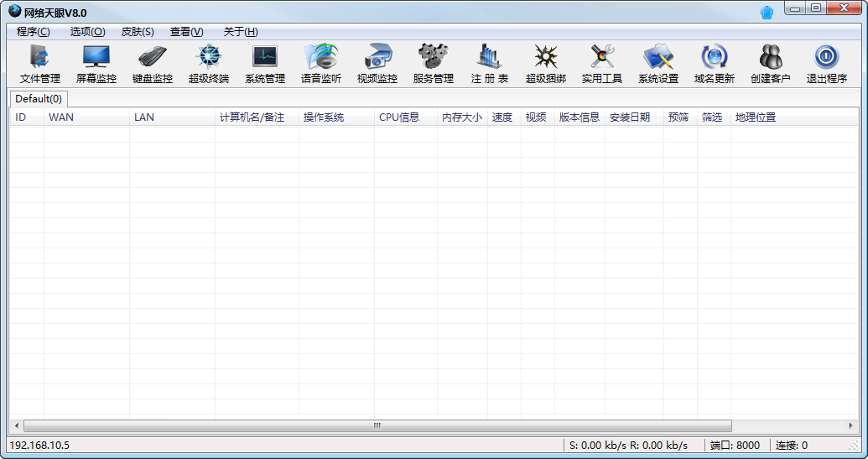
Task: Click the 视频 column header
Action: click(538, 117)
